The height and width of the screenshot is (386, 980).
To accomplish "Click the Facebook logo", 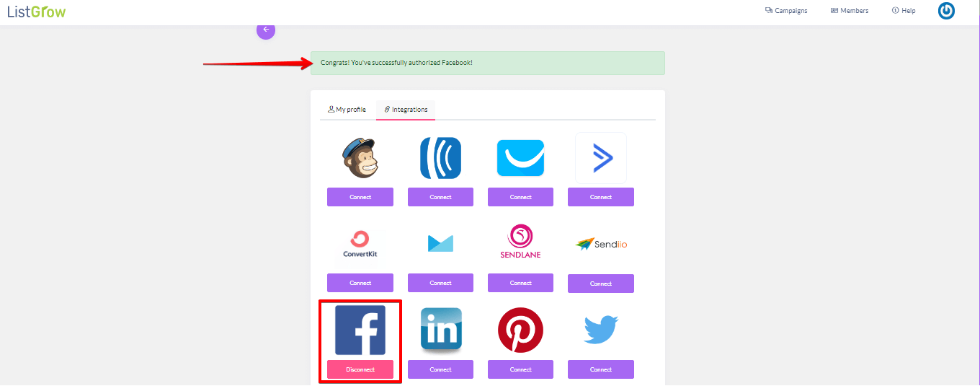I will click(x=360, y=330).
